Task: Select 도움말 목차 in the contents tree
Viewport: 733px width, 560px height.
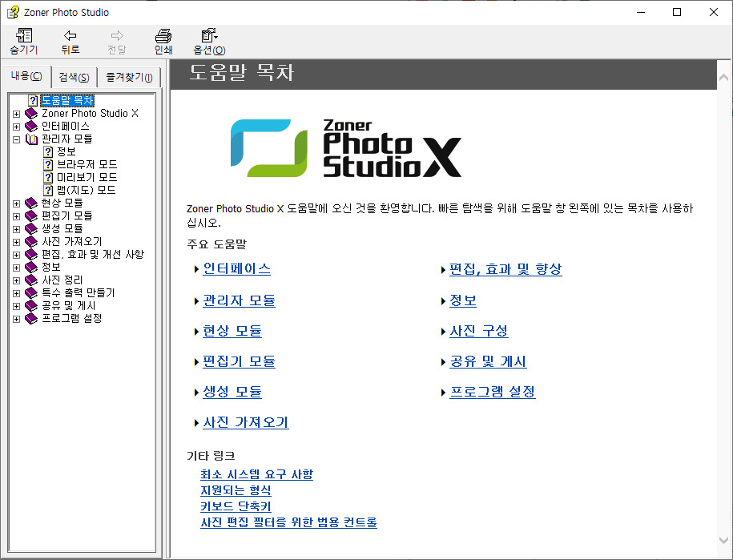Action: click(67, 100)
